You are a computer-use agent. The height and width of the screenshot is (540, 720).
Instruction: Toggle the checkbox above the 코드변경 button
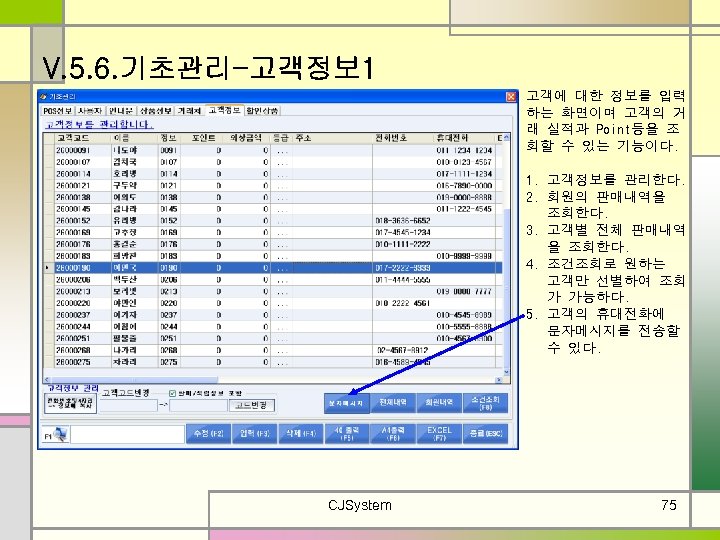click(172, 394)
